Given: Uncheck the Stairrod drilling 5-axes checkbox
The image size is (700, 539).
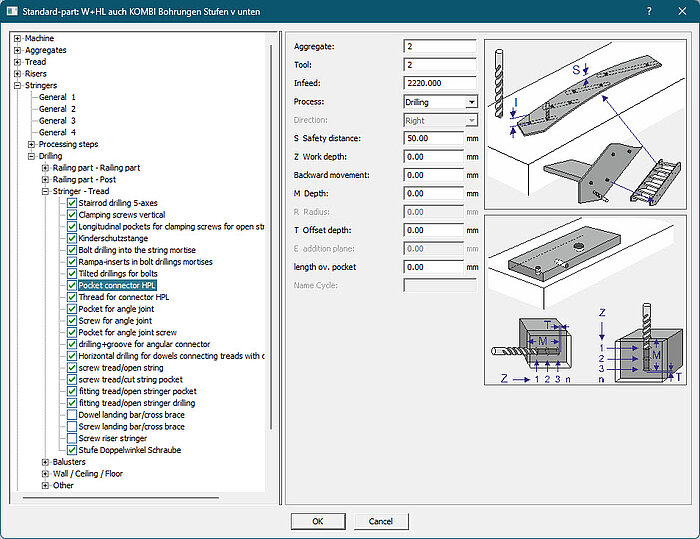Looking at the screenshot, I should [x=72, y=203].
